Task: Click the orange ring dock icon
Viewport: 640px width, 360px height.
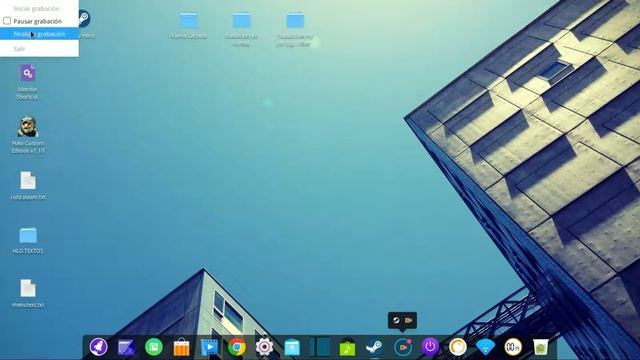Action: click(458, 347)
